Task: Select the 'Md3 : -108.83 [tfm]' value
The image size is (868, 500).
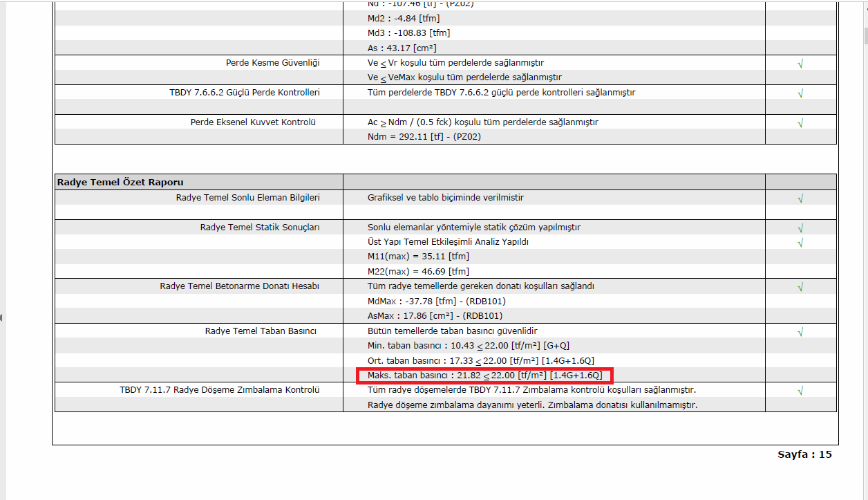Action: coord(409,33)
